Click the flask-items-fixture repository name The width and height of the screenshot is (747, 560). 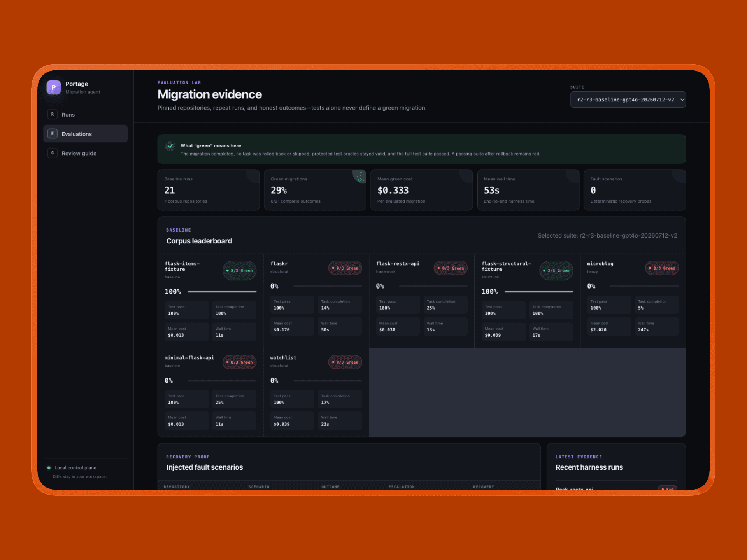coord(182,266)
